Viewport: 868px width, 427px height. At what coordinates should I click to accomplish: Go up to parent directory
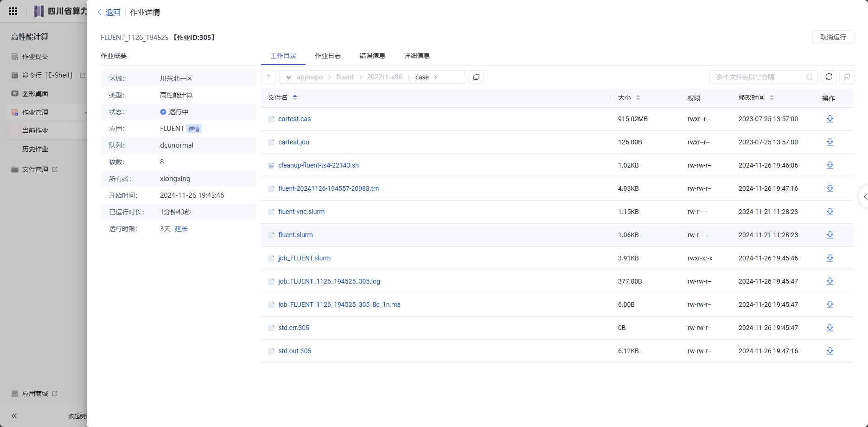click(x=269, y=77)
